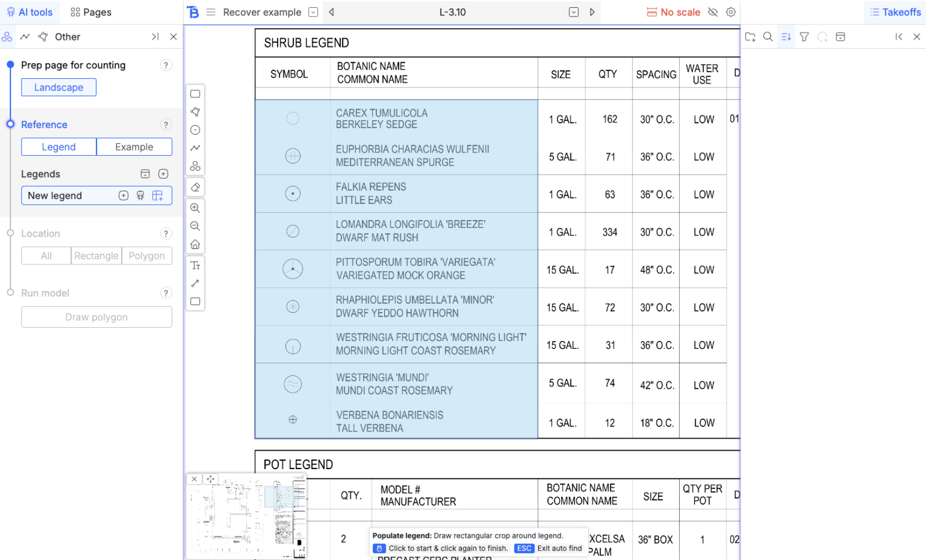The width and height of the screenshot is (927, 560).
Task: Select the measure line tool
Action: (195, 283)
